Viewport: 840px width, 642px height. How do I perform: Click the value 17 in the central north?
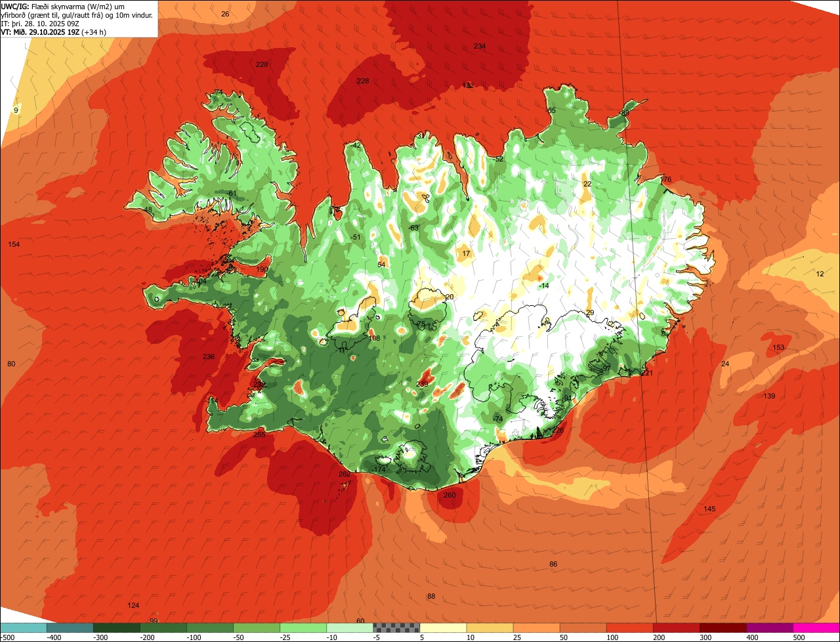(467, 253)
